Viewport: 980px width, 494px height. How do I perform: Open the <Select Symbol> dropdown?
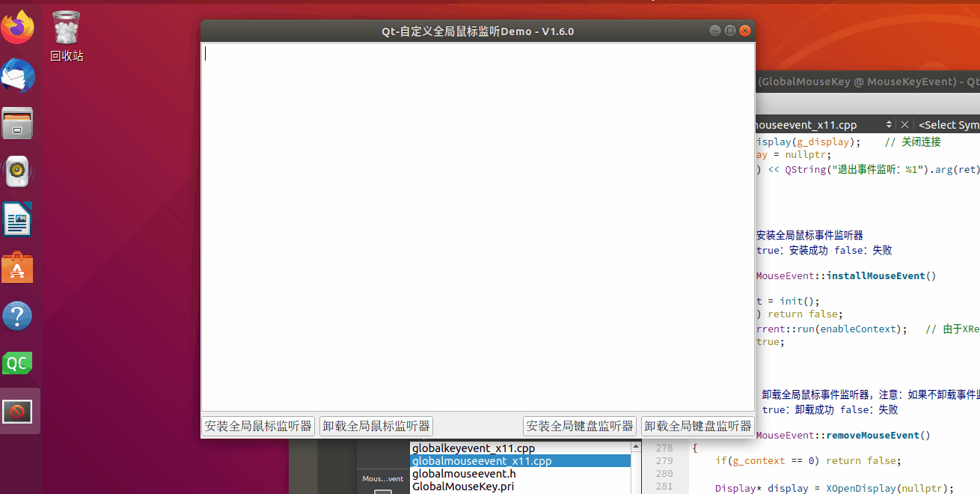point(949,124)
